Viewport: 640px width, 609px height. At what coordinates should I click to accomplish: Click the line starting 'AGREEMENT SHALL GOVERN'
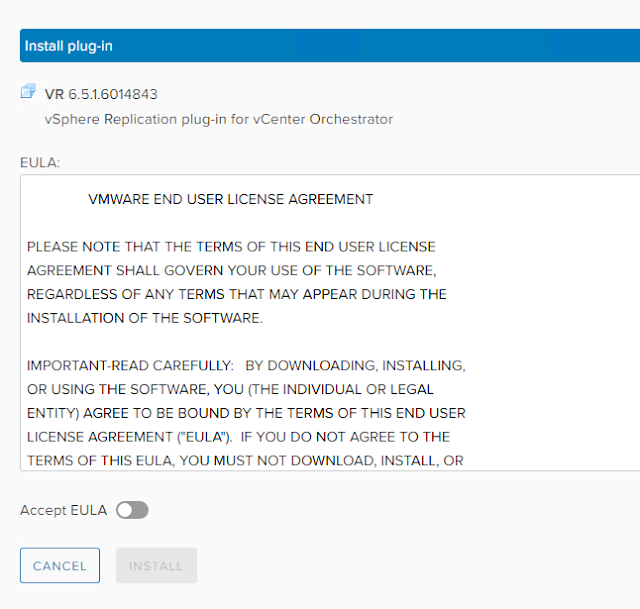(x=232, y=270)
